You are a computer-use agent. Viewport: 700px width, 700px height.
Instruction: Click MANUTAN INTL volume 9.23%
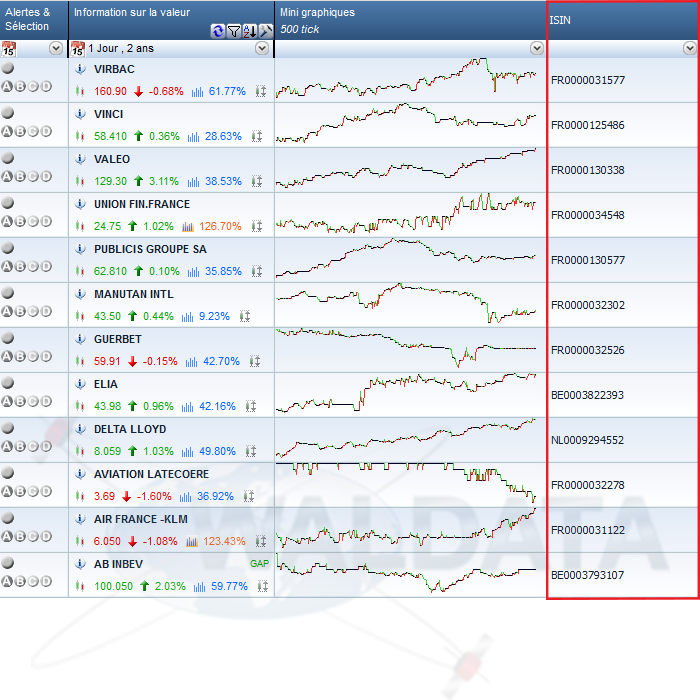pos(214,317)
